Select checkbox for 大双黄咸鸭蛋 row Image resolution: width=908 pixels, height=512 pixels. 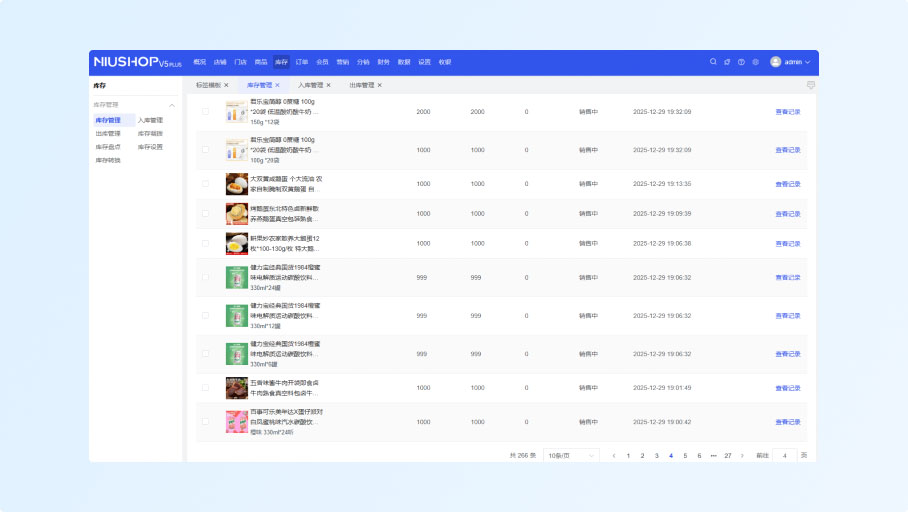pos(206,184)
